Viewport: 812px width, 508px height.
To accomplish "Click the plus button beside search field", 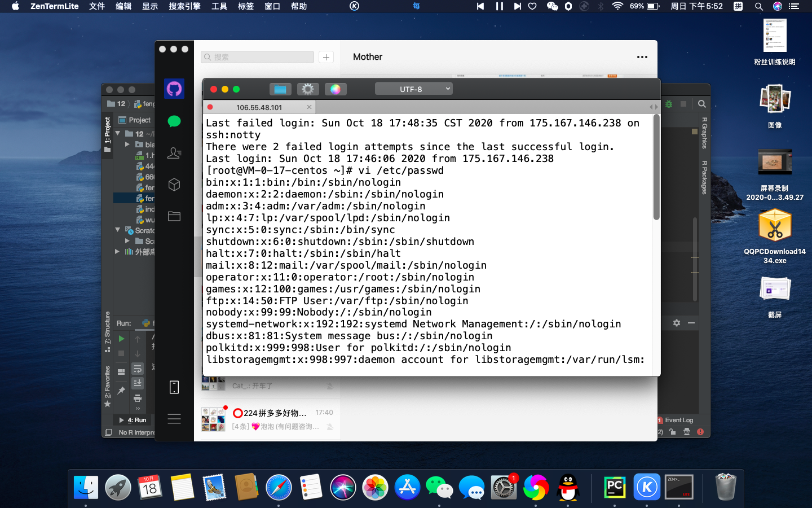I will pos(326,57).
